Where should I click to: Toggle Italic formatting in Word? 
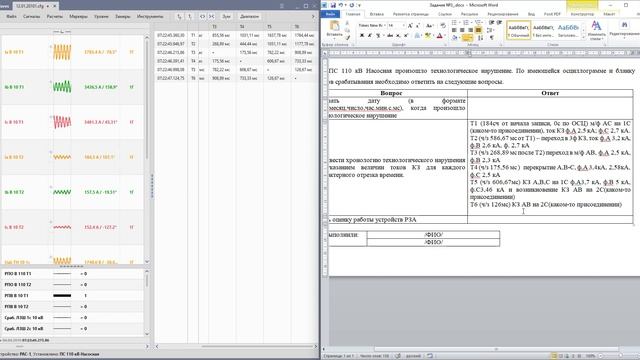tap(369, 36)
